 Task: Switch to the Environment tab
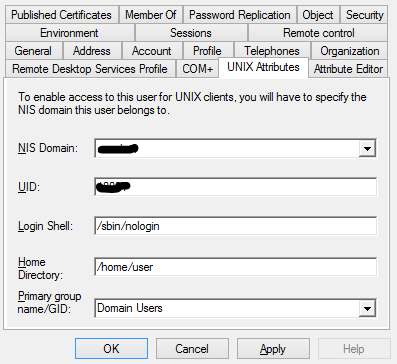tap(69, 33)
